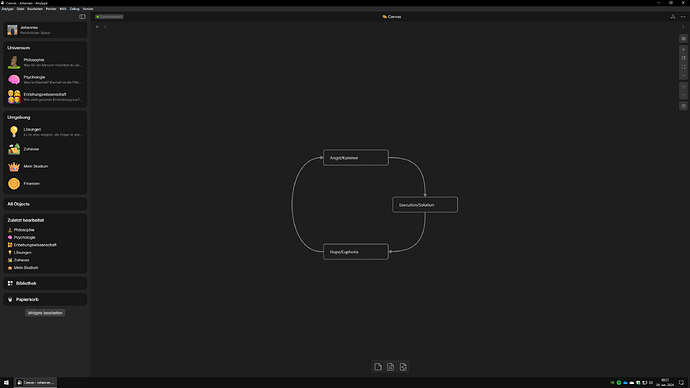690x388 pixels.
Task: Open the Bibliothek library
Action: (45, 283)
